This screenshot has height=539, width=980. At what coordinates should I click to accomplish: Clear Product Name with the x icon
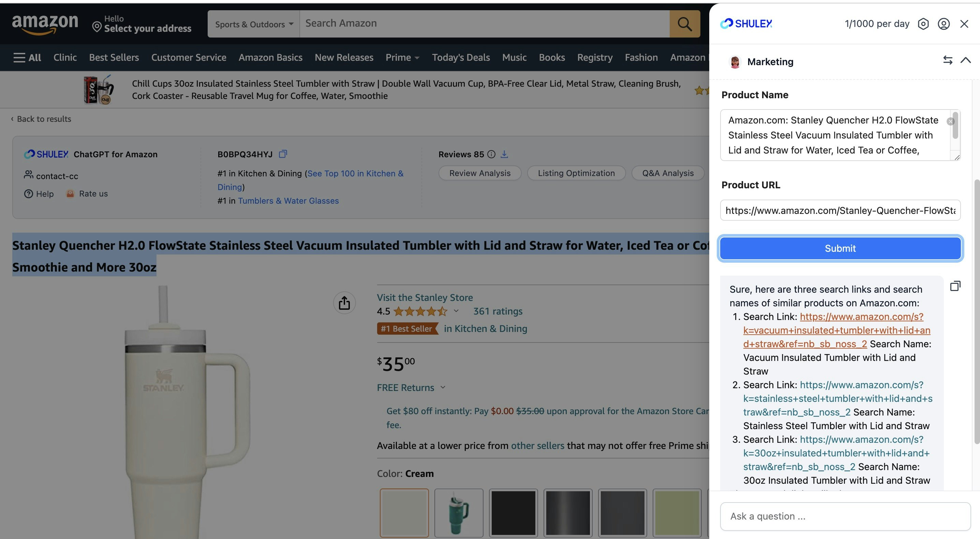(950, 121)
